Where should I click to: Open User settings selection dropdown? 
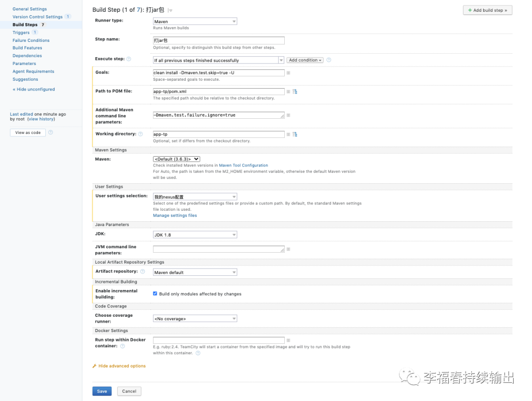(x=195, y=197)
